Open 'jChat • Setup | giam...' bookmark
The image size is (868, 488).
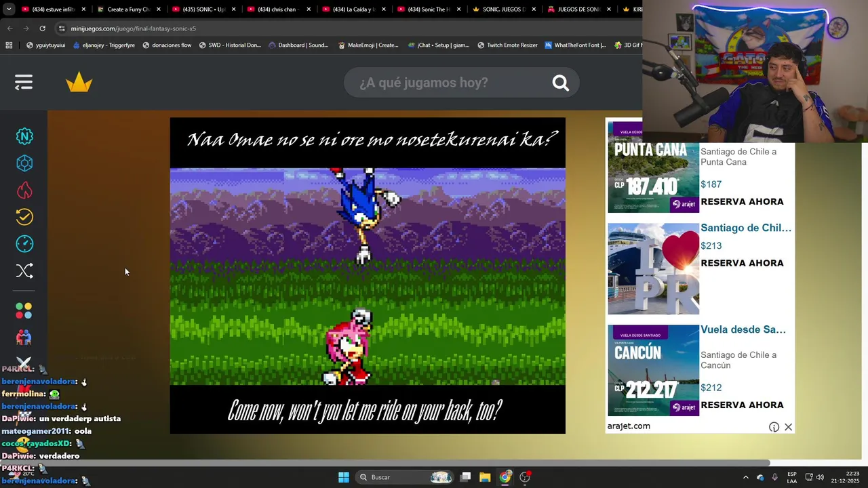click(x=438, y=45)
